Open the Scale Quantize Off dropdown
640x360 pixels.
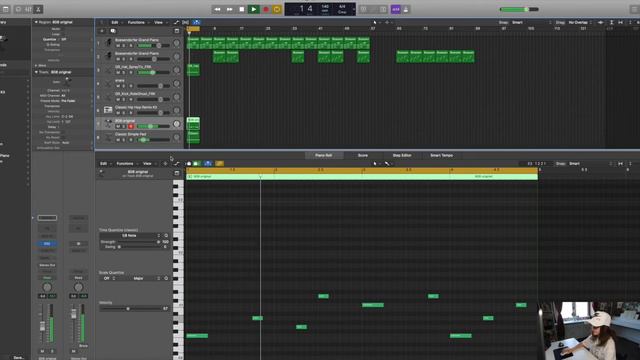pos(108,278)
